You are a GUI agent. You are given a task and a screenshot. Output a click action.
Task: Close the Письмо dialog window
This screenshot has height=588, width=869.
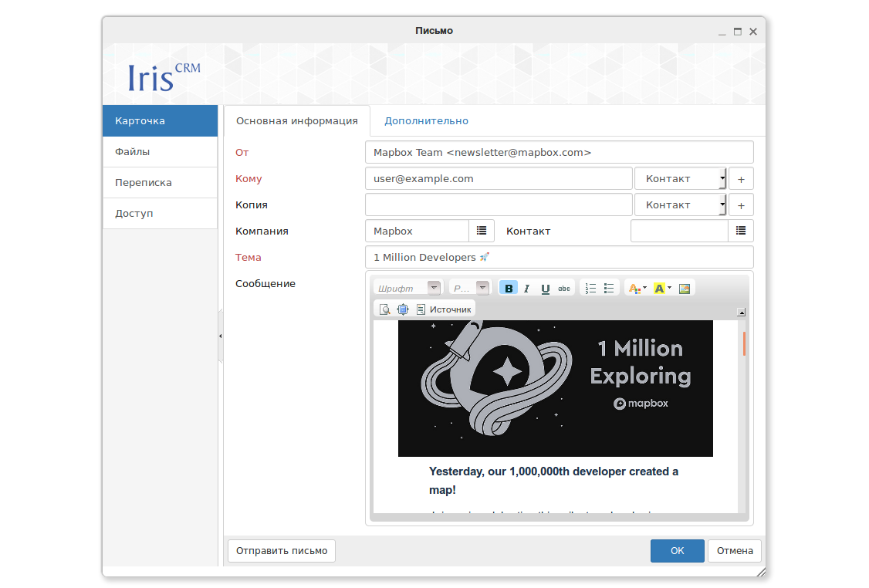click(753, 32)
